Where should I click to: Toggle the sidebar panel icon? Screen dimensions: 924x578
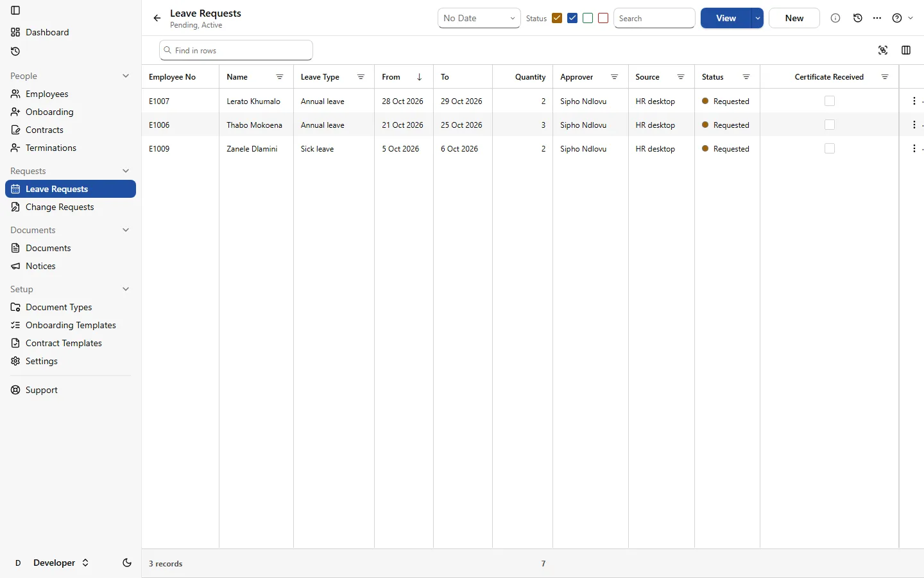(15, 10)
